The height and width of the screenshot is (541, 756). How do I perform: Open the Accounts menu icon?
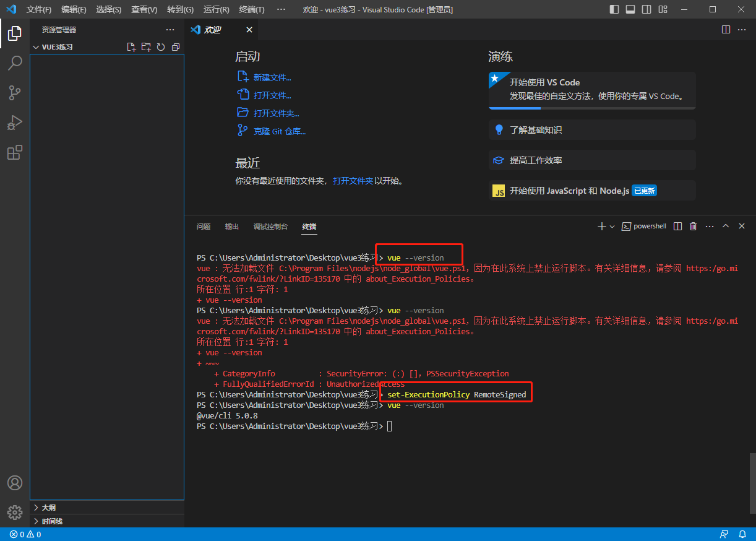15,483
